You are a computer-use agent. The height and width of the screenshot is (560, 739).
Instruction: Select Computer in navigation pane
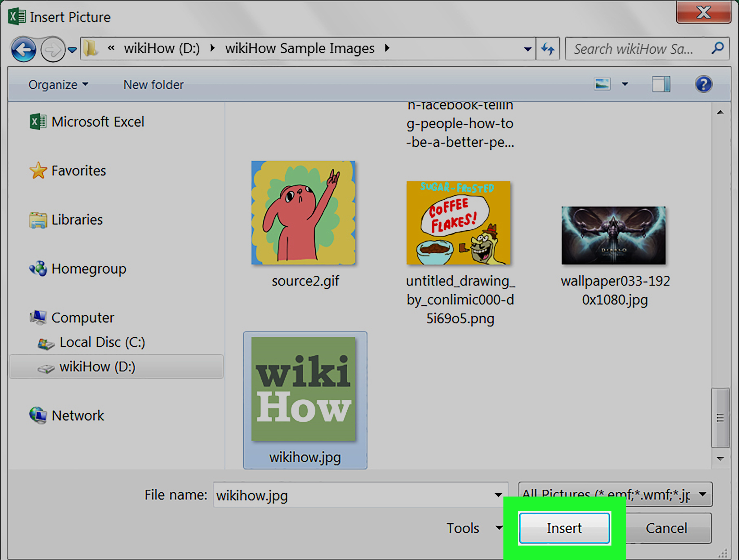point(72,318)
